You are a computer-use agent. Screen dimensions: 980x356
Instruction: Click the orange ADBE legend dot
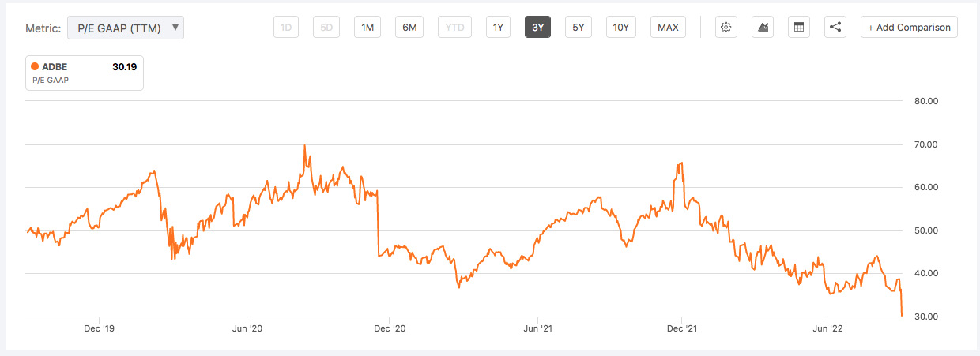coord(35,67)
